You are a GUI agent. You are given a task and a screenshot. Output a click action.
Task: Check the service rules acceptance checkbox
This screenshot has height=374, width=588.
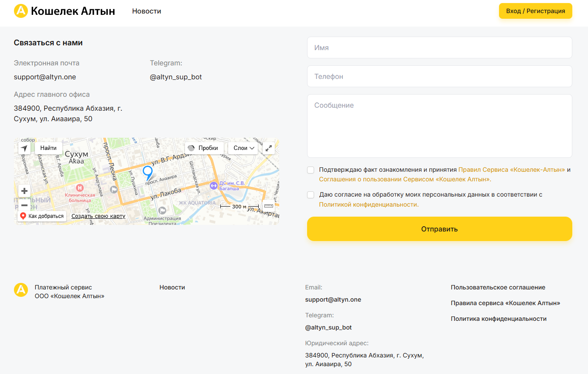click(x=310, y=170)
